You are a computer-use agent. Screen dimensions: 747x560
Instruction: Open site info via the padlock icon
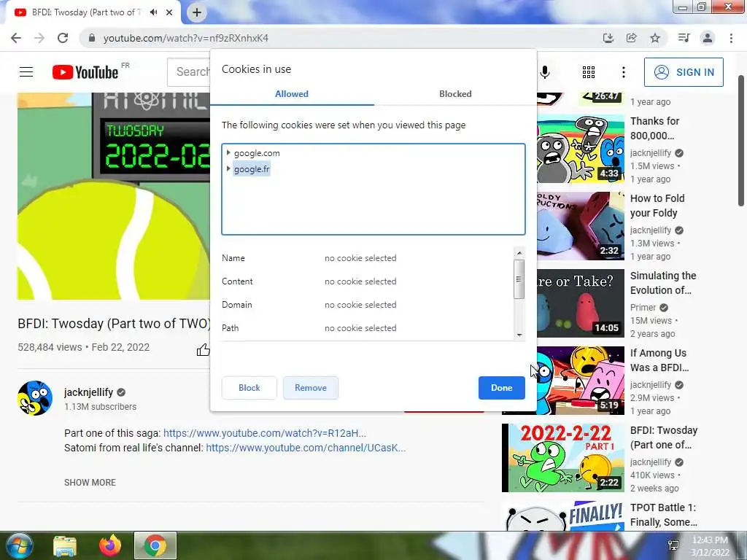tap(92, 38)
